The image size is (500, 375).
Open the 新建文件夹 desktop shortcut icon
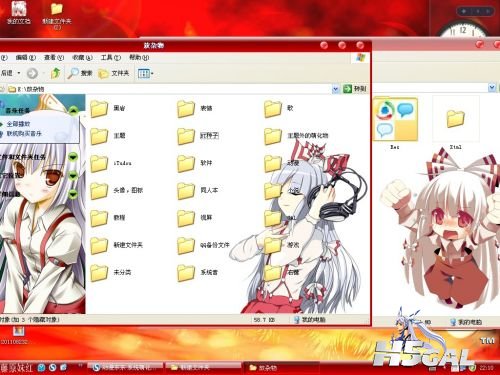tap(57, 9)
